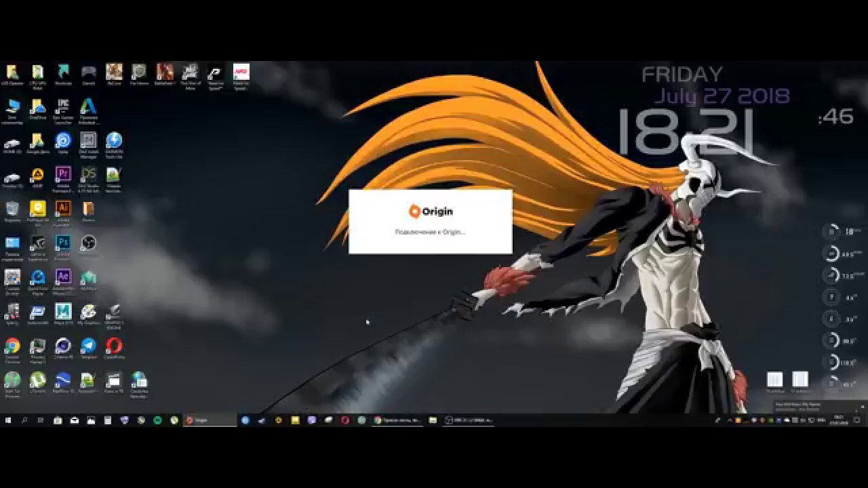
Task: Open the Recycle Bin on desktop
Action: point(12,212)
